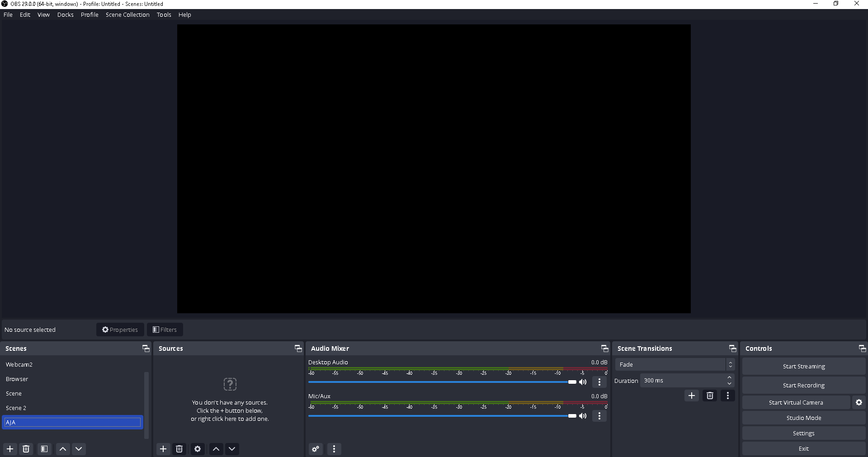This screenshot has height=457, width=868.
Task: Click Start Recording button
Action: [803, 385]
